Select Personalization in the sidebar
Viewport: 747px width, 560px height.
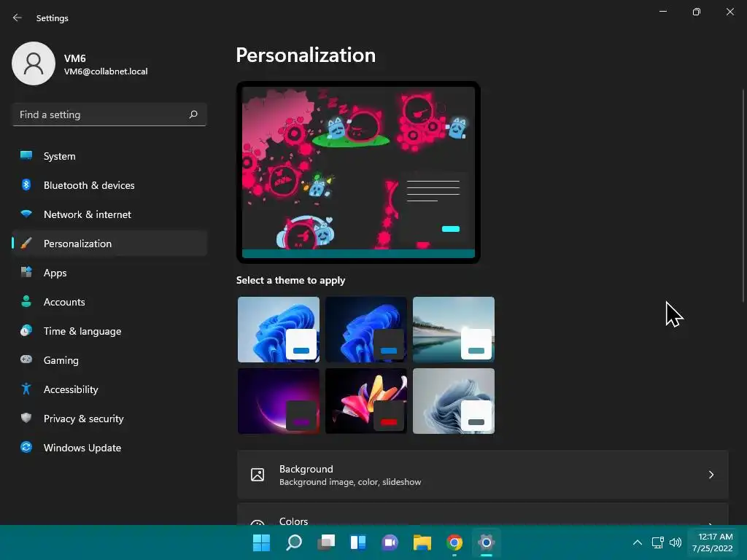(x=109, y=244)
